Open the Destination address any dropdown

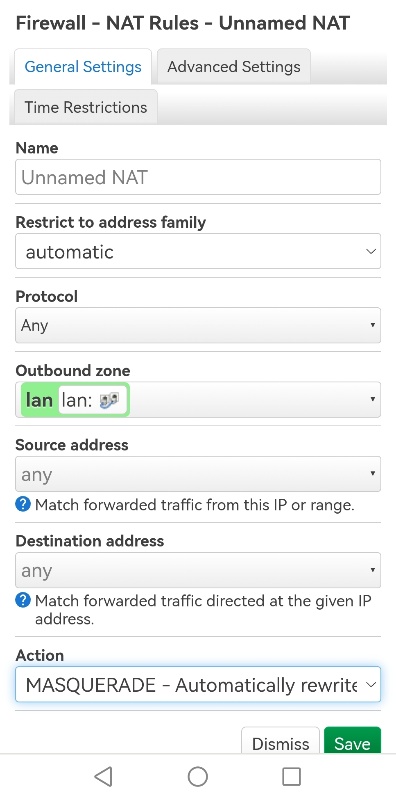(x=198, y=570)
